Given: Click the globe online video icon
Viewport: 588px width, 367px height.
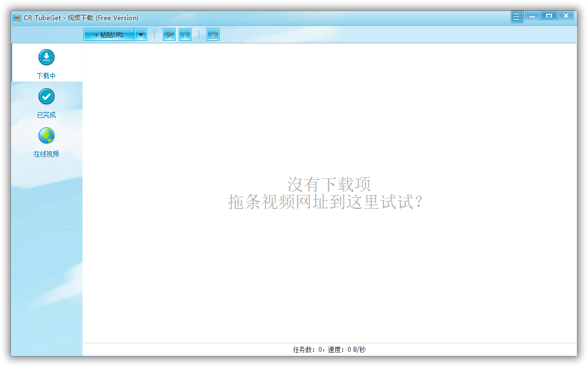Looking at the screenshot, I should tap(47, 136).
